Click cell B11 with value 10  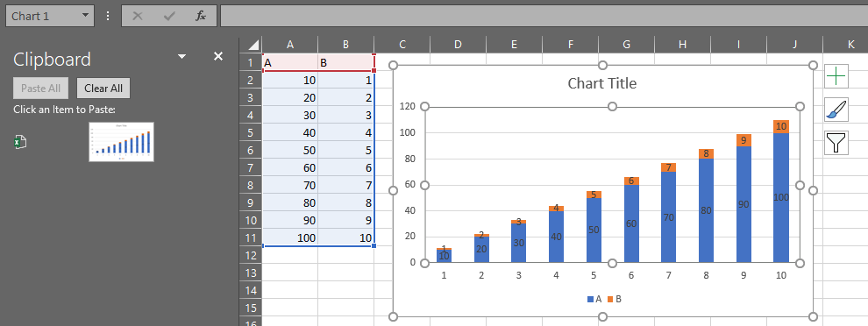click(x=346, y=238)
